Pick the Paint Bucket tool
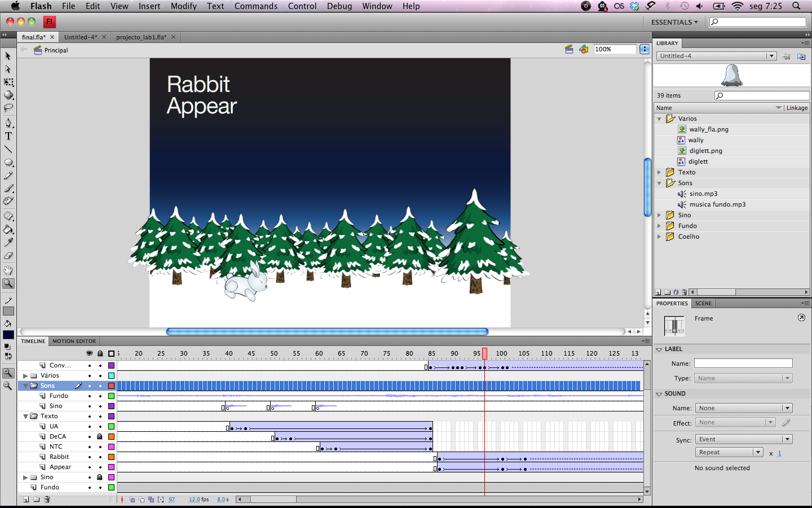Screen dimensions: 812x508 coord(8,230)
